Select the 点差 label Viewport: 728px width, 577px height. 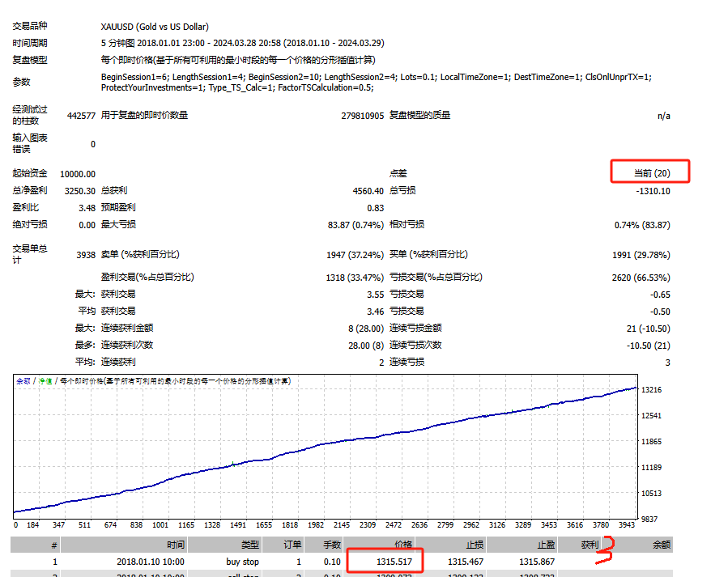tap(398, 173)
